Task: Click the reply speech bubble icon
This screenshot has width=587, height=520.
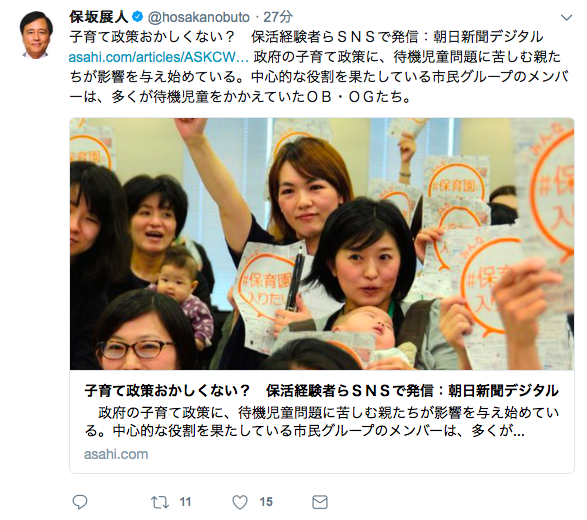Action: click(x=79, y=502)
